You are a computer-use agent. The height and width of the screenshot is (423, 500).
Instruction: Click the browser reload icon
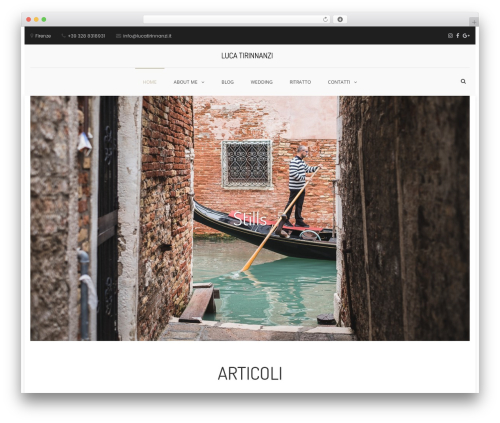coord(325,19)
